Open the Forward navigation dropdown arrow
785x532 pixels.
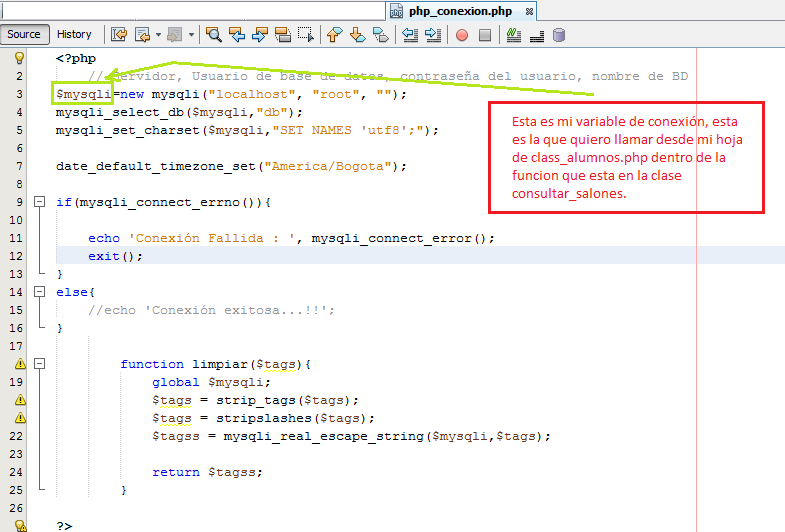pos(191,35)
